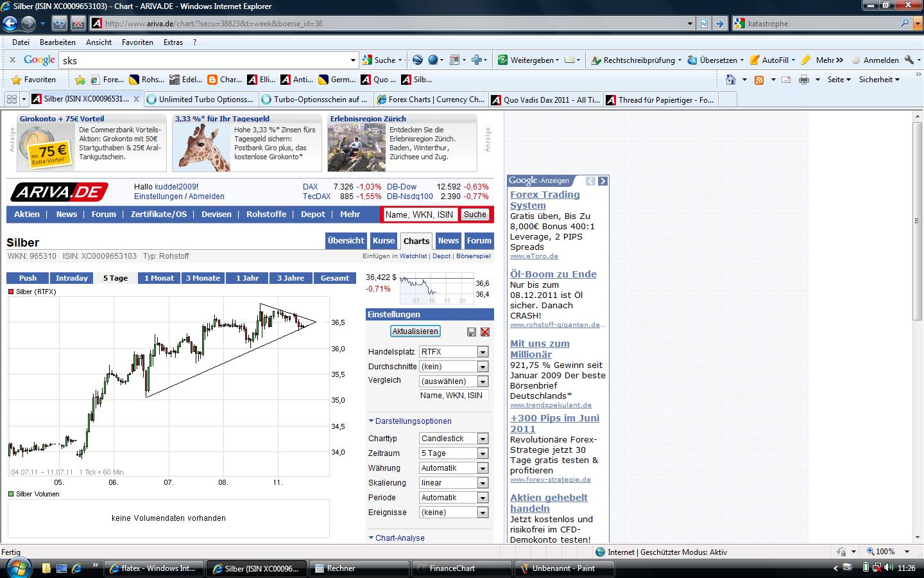The height and width of the screenshot is (578, 924).
Task: Click the Aktualisieren button
Action: 415,331
